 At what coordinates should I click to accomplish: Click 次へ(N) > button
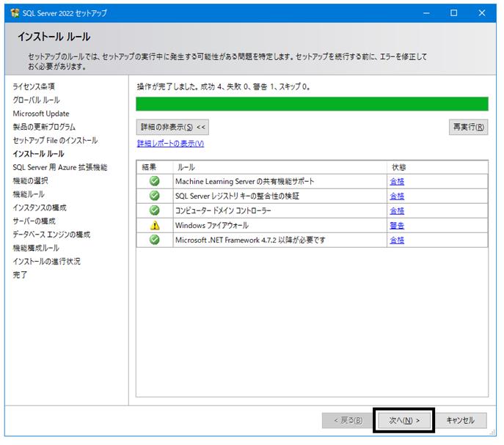[x=404, y=420]
